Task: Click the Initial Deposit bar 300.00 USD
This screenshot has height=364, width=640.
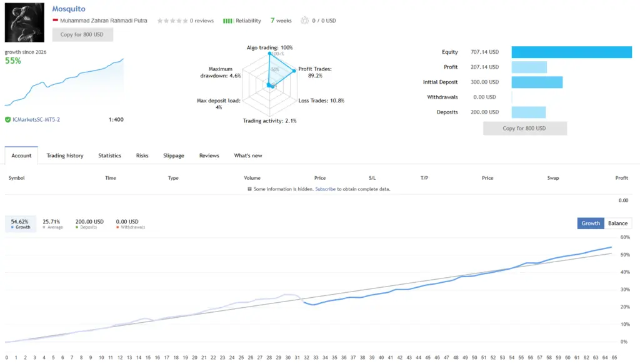Action: click(537, 82)
